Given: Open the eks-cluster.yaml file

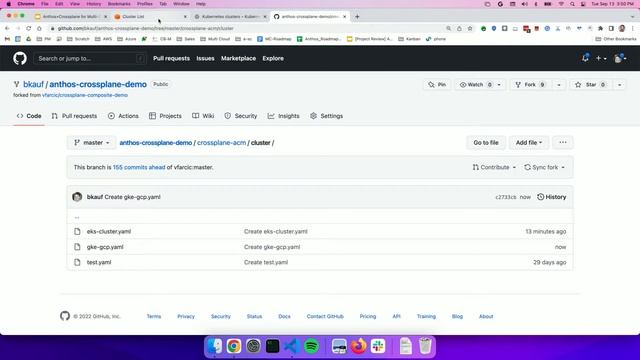Looking at the screenshot, I should pos(109,231).
